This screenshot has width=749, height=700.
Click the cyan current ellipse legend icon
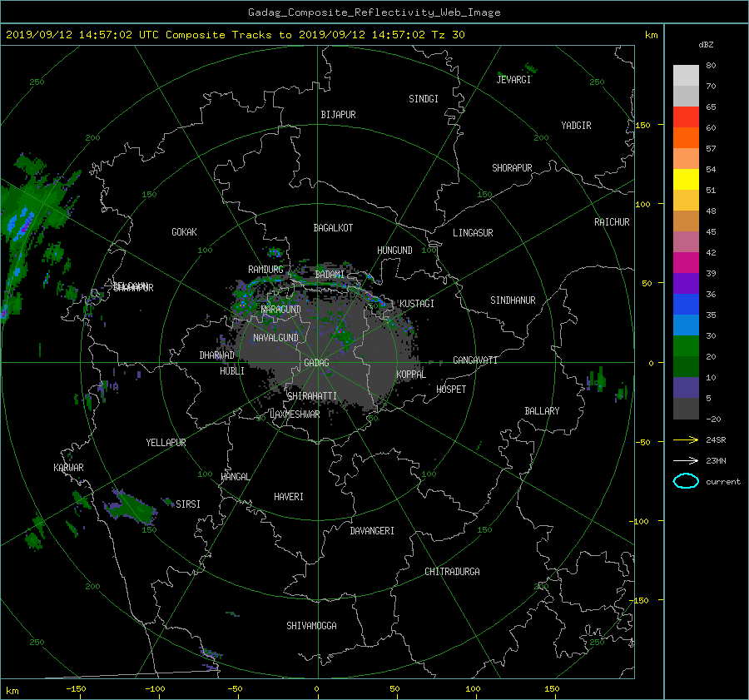pyautogui.click(x=686, y=481)
